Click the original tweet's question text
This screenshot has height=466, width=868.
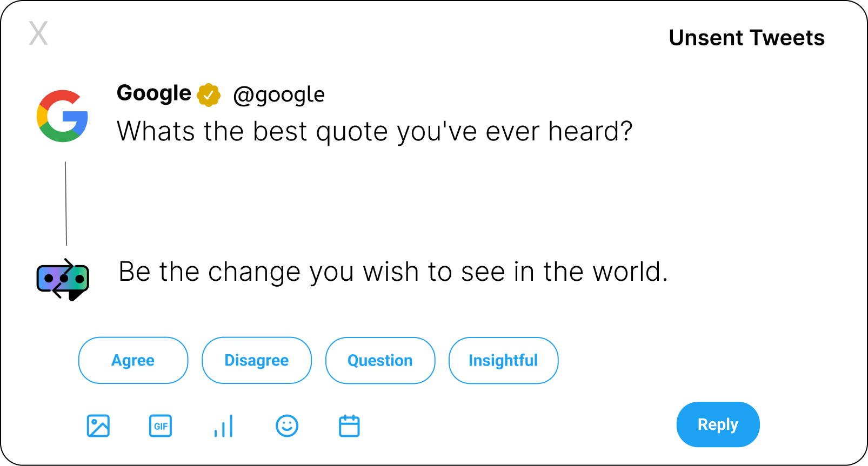[x=375, y=131]
